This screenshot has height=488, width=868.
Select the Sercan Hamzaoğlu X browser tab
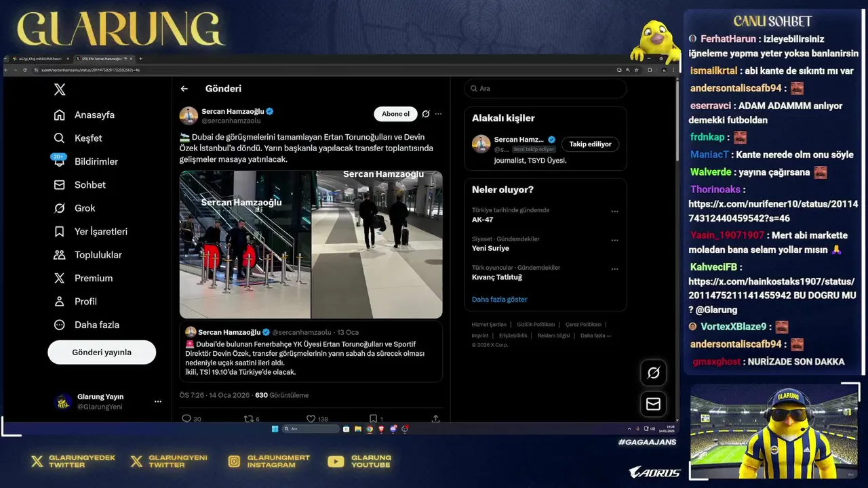[103, 59]
